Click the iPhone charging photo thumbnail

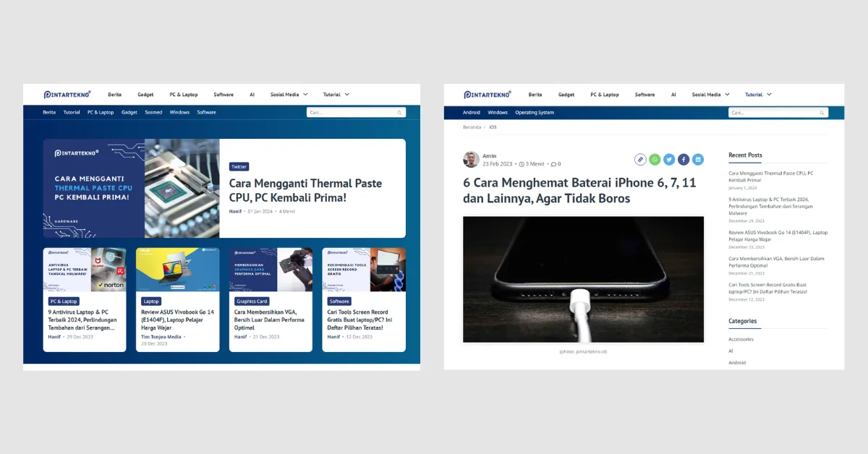coord(582,280)
